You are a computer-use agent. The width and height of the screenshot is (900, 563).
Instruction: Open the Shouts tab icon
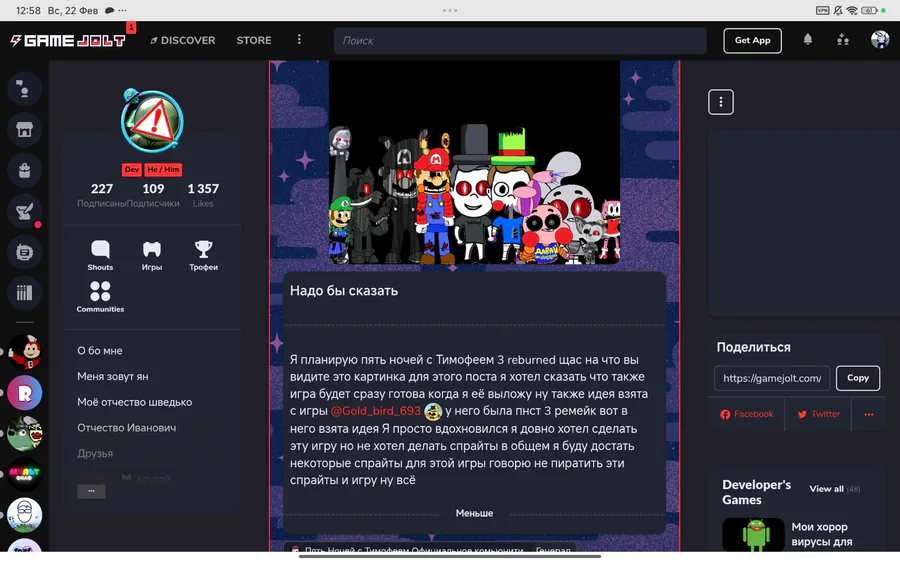[100, 255]
